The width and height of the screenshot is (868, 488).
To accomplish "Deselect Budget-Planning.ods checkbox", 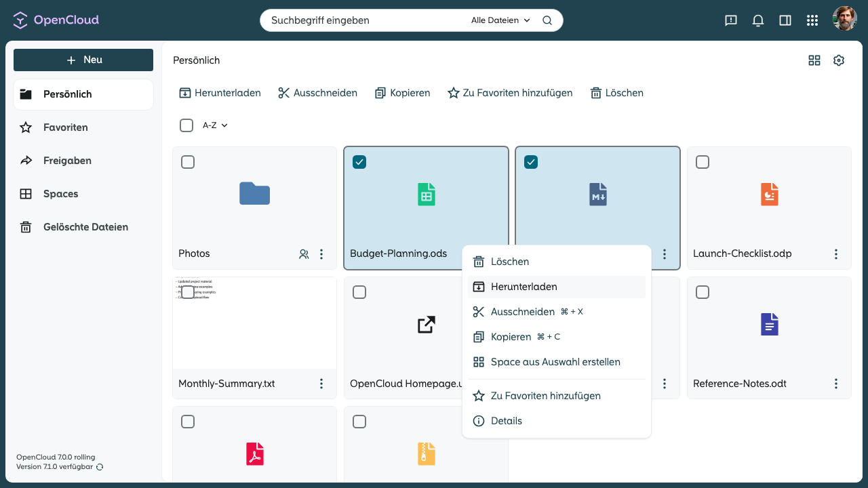I will click(359, 162).
